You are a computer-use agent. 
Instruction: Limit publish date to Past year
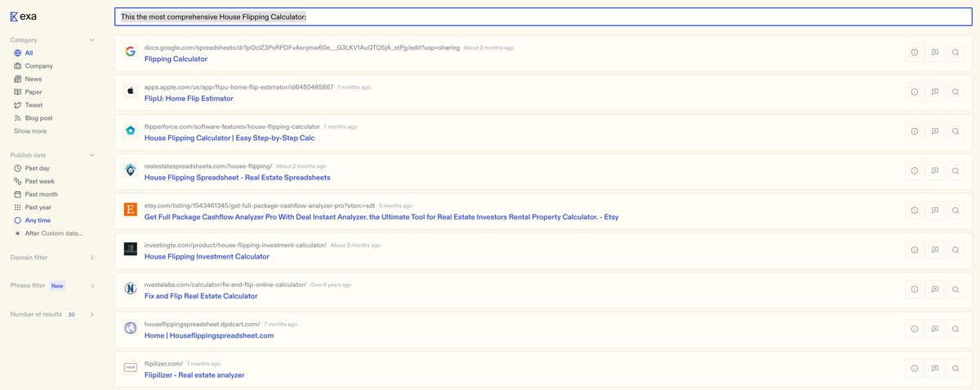coord(33,207)
